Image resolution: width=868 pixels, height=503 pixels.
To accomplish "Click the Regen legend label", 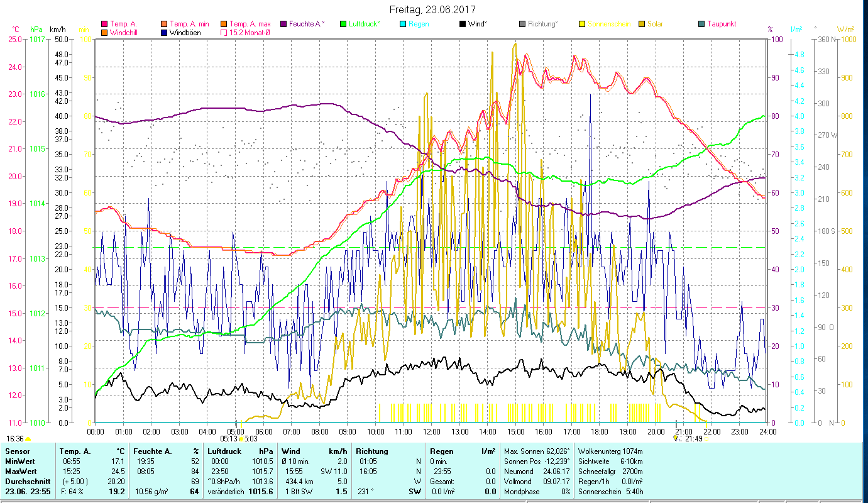I will pos(419,24).
